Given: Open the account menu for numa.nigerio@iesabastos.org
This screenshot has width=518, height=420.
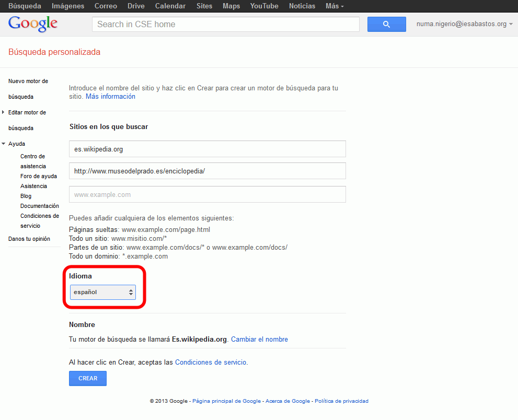Looking at the screenshot, I should (465, 24).
